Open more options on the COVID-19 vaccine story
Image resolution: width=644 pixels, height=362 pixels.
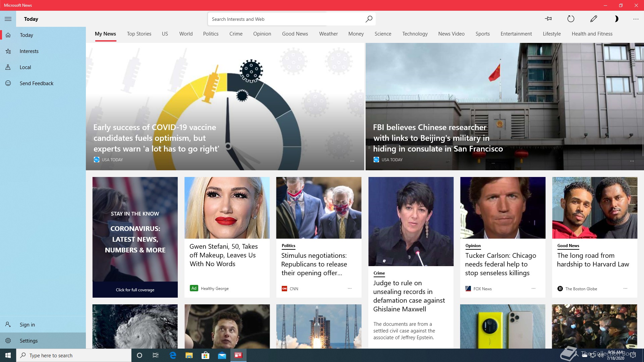coord(352,161)
